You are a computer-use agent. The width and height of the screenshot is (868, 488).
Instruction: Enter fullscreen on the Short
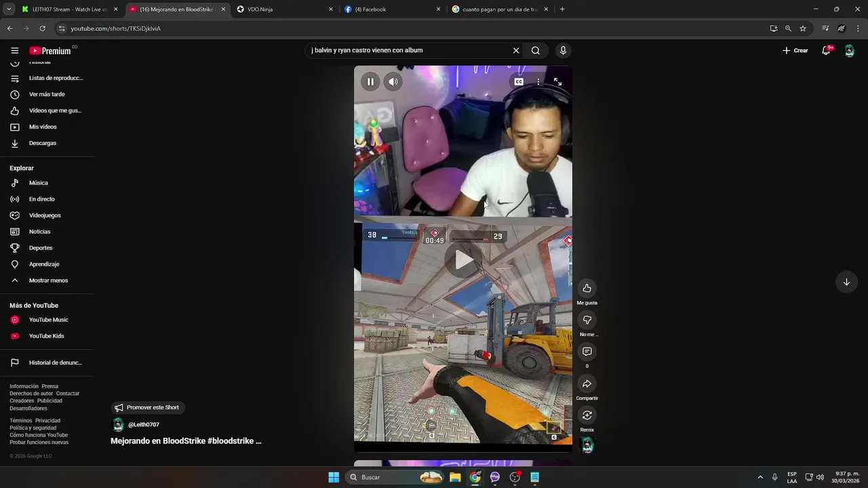(x=557, y=81)
